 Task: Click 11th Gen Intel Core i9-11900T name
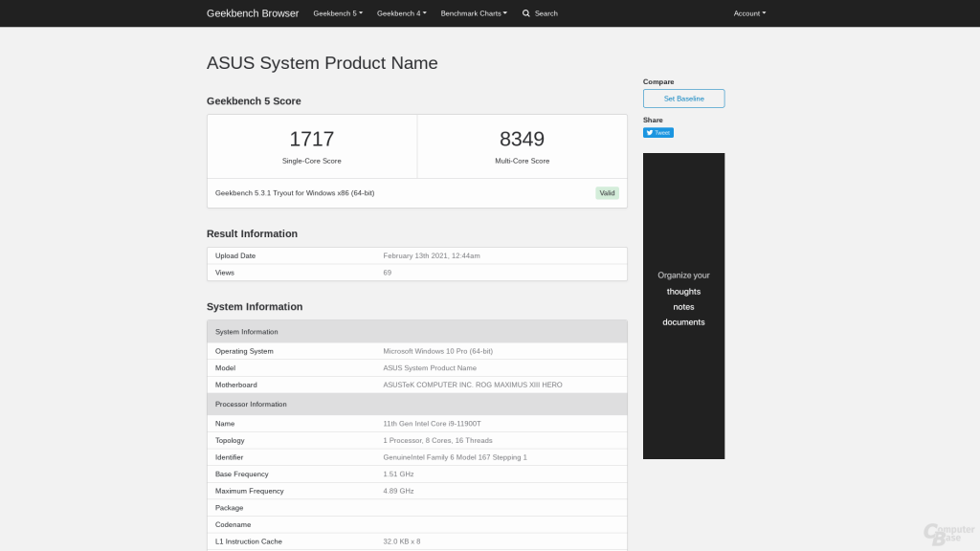pyautogui.click(x=432, y=424)
